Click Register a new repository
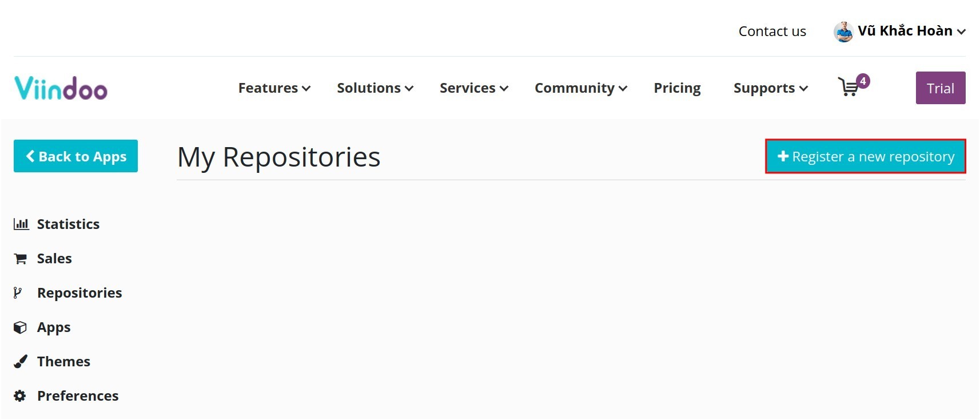This screenshot has width=980, height=419. pos(866,156)
